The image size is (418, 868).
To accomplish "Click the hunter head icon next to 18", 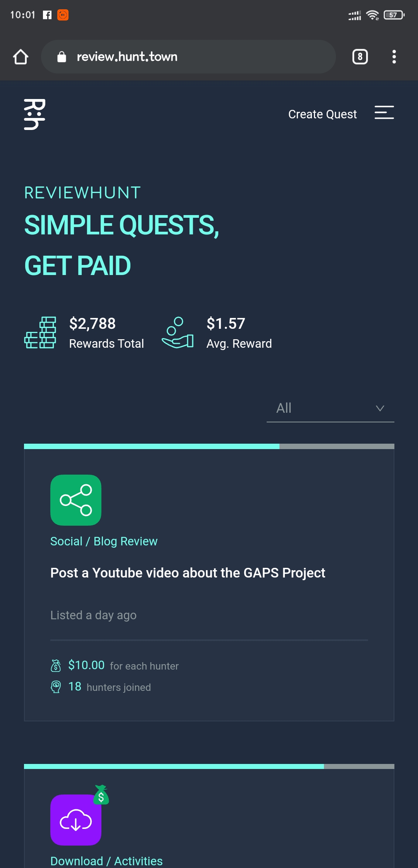I will pos(56,686).
